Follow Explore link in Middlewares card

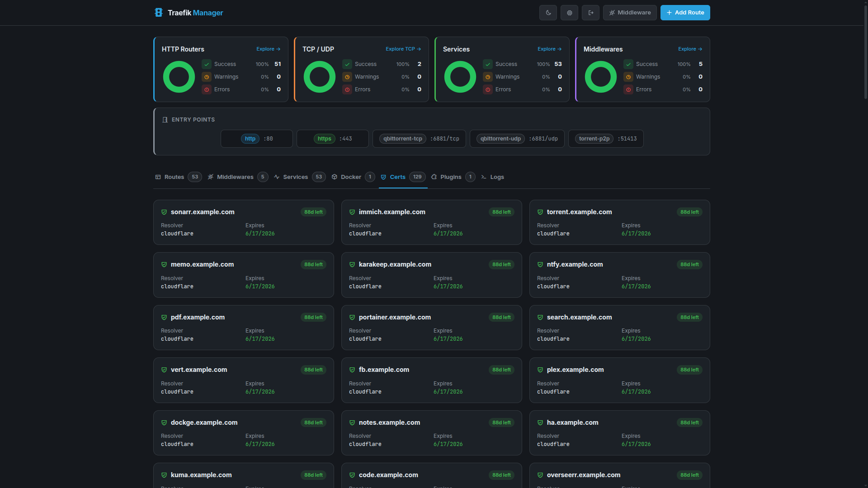690,49
